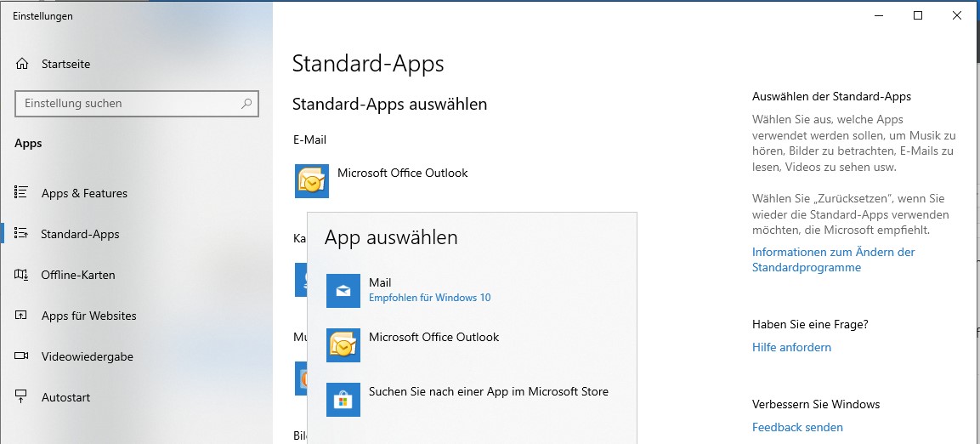
Task: Click the Outlook icon in App auswählen popup
Action: (343, 345)
